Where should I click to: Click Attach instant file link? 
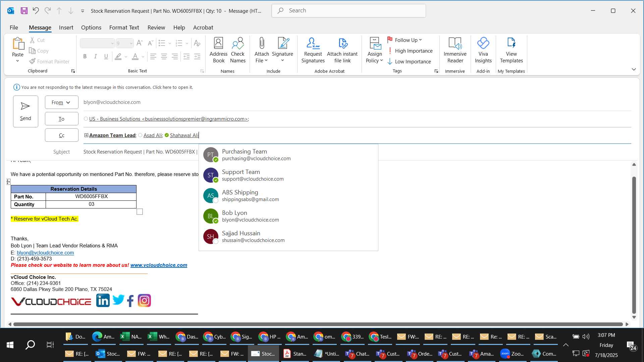342,50
